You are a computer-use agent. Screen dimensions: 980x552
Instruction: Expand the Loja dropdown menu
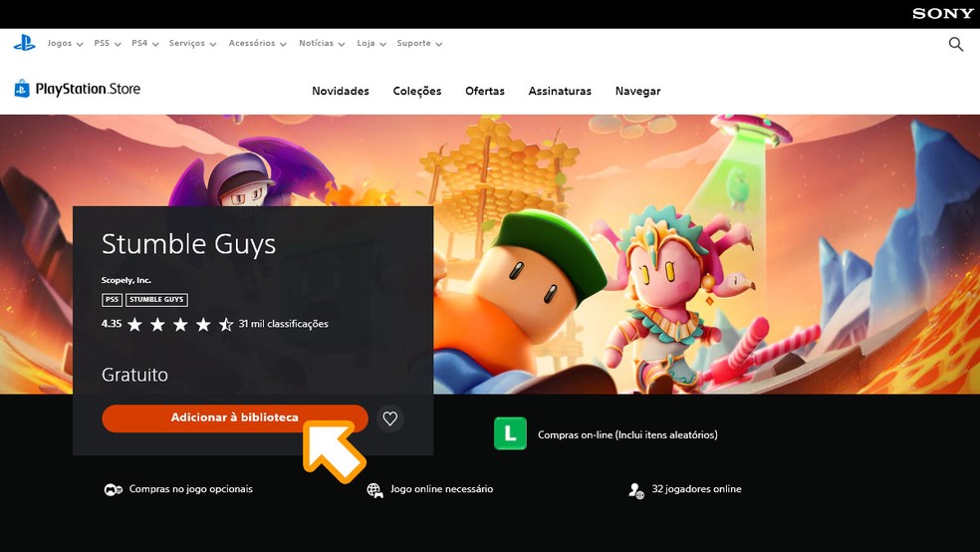click(x=371, y=43)
